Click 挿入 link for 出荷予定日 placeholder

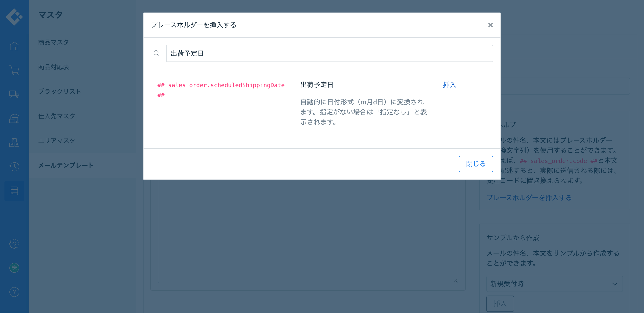click(x=449, y=85)
